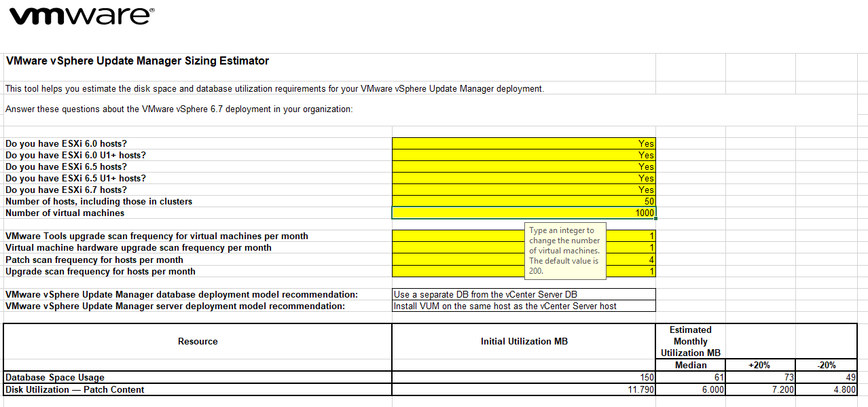Image resolution: width=868 pixels, height=407 pixels.
Task: Click the 'Number of hosts, including those in clusters' label
Action: point(98,201)
